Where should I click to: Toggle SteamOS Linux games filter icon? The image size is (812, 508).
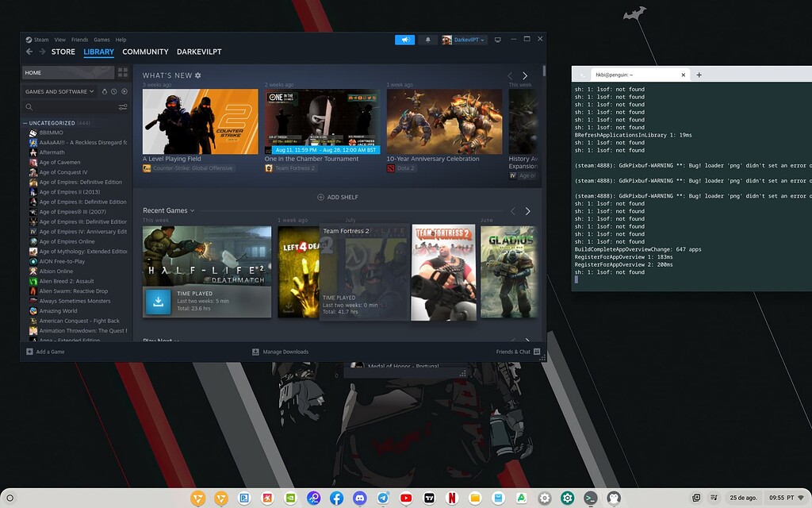pyautogui.click(x=105, y=91)
